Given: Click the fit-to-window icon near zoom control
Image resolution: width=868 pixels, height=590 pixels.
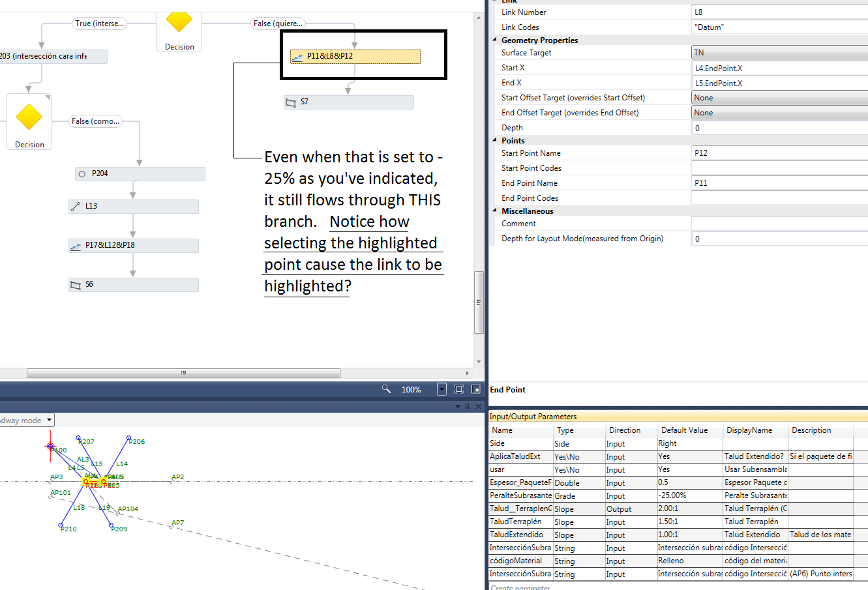Looking at the screenshot, I should [x=459, y=389].
